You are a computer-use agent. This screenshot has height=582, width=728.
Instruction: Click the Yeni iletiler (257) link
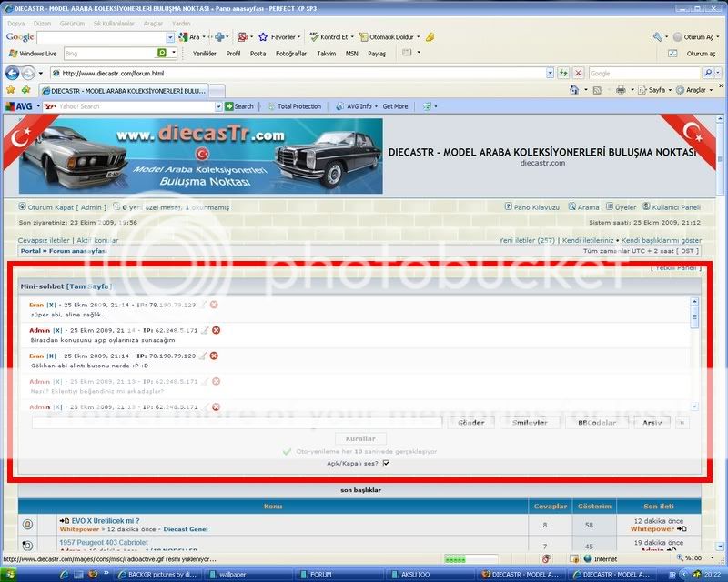(x=527, y=240)
